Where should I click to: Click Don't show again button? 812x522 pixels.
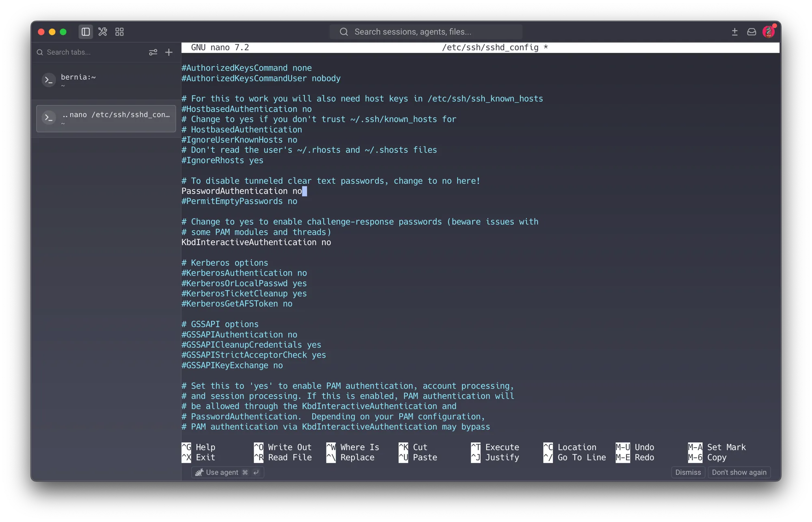tap(739, 472)
